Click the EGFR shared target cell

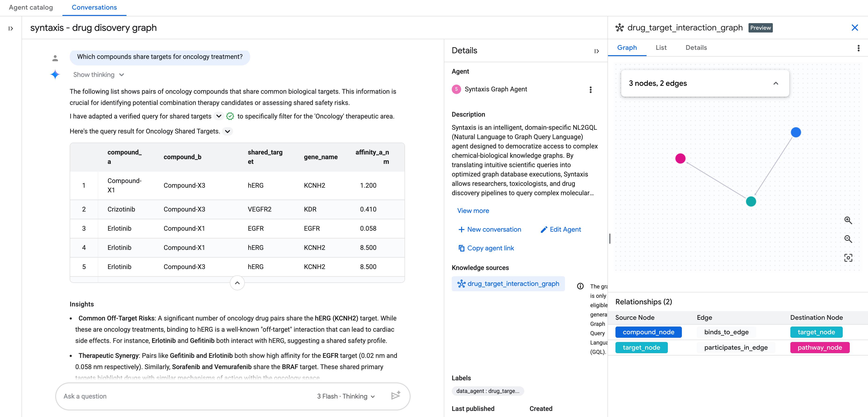click(255, 229)
